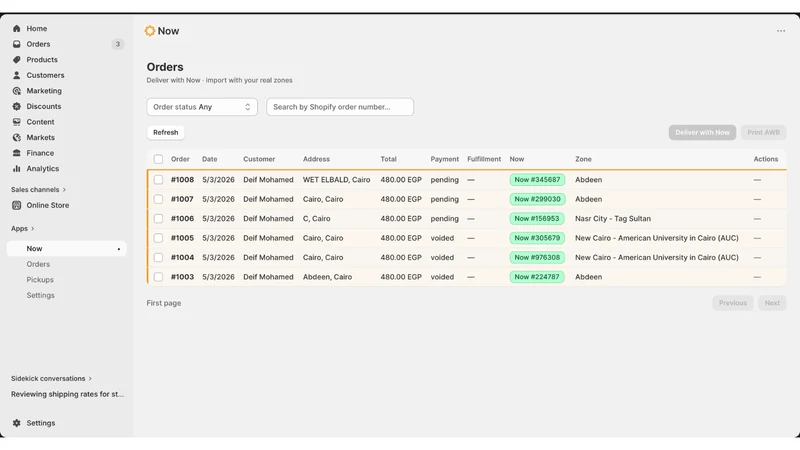Screen dimensions: 800x450
Task: Open the Order status Any dropdown
Action: (202, 107)
